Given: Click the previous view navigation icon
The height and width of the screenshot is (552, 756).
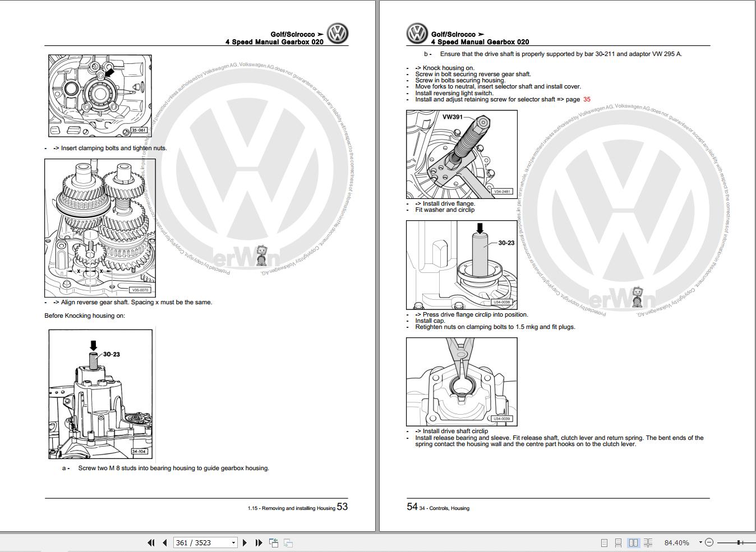Looking at the screenshot, I should pyautogui.click(x=274, y=542).
